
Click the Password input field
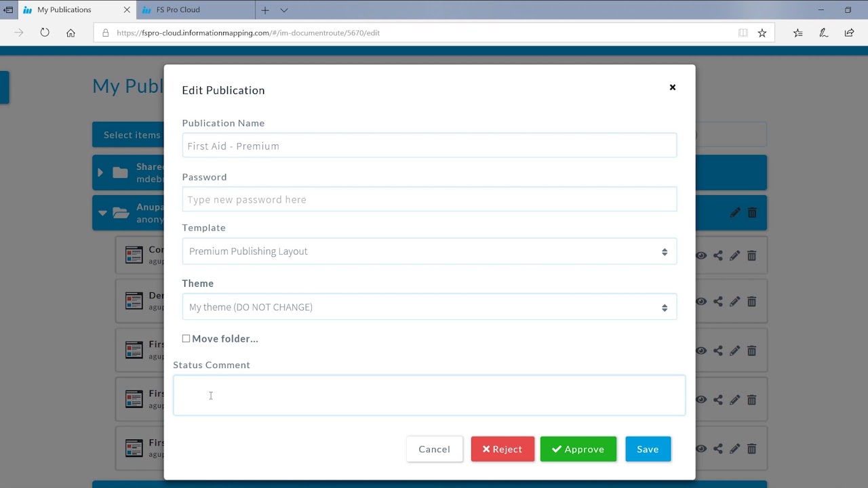pyautogui.click(x=429, y=199)
